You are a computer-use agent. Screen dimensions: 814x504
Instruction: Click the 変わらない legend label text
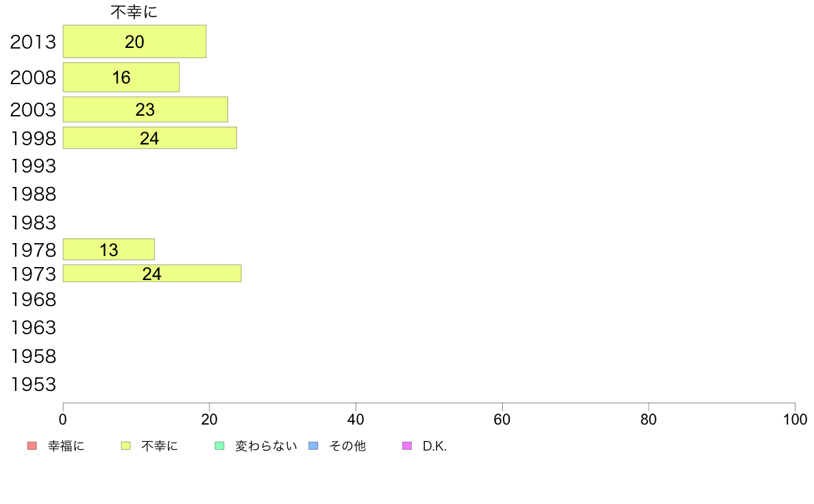click(x=266, y=446)
